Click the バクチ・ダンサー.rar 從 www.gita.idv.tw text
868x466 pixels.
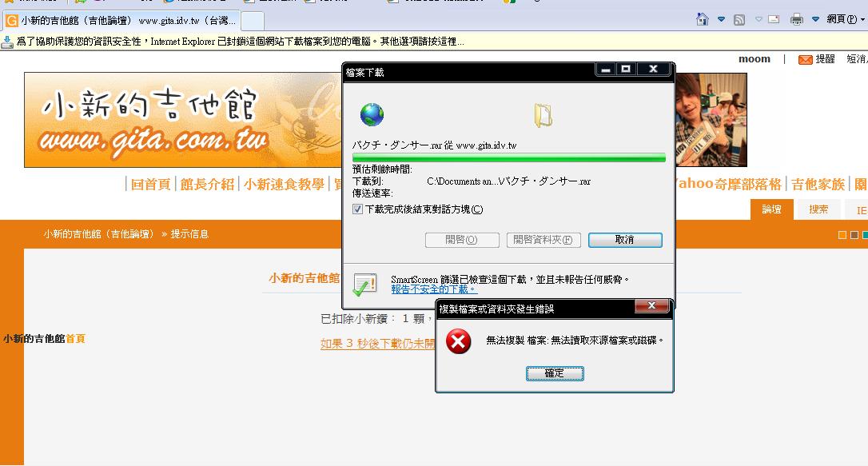(x=435, y=145)
